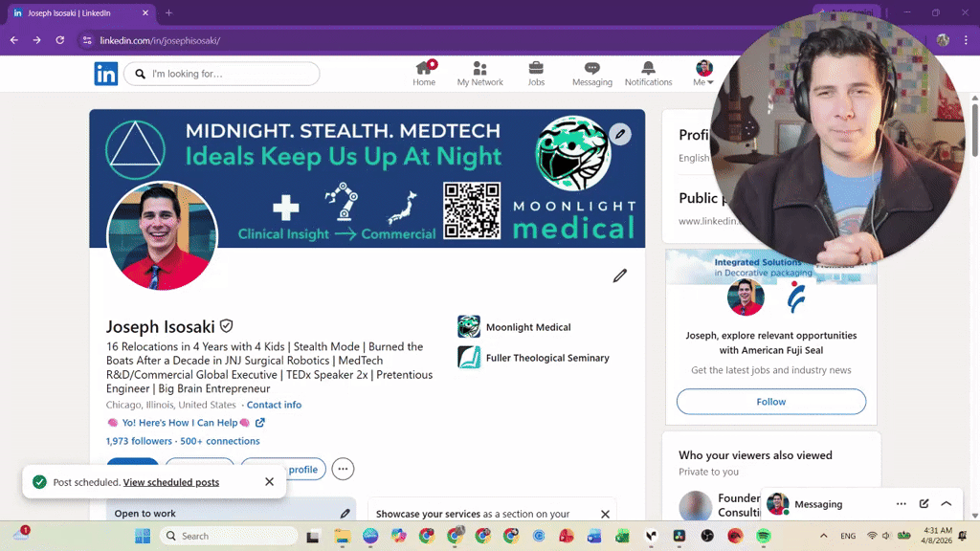Click the address bar URL
The width and height of the screenshot is (980, 551).
pos(160,40)
